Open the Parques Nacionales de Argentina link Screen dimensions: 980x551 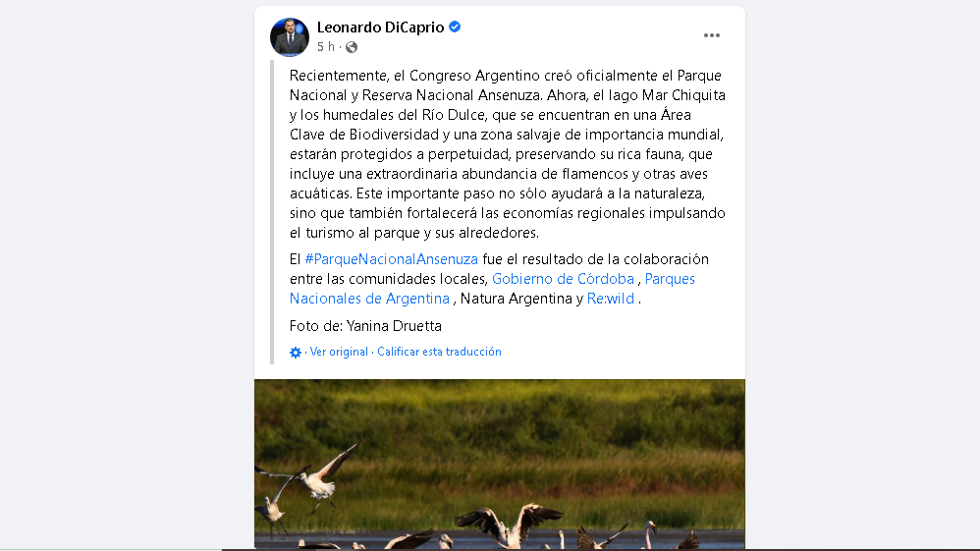pyautogui.click(x=492, y=289)
